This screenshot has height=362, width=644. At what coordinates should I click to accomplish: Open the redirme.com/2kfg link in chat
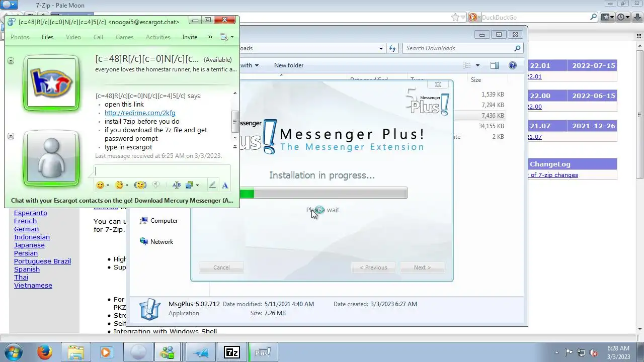tap(140, 113)
